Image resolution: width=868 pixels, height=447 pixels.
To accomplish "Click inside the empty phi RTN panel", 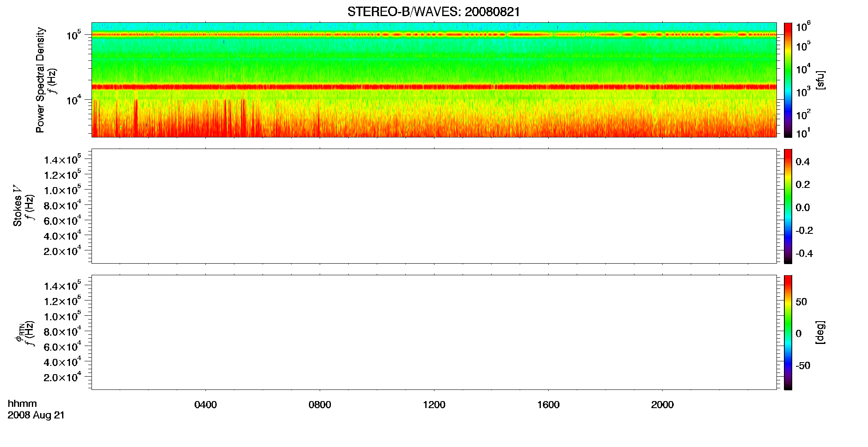I will [x=434, y=332].
